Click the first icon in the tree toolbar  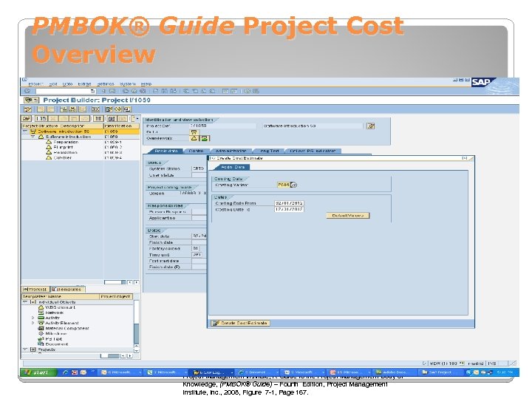click(x=27, y=118)
